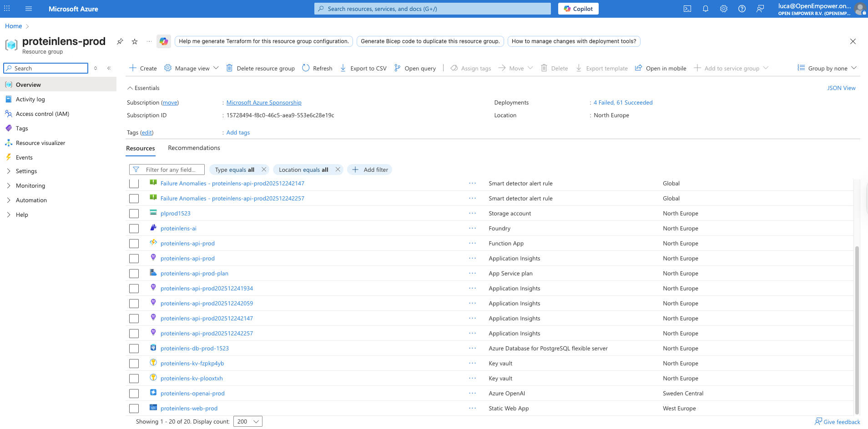Open the Manage view dropdown
The height and width of the screenshot is (429, 868).
191,68
